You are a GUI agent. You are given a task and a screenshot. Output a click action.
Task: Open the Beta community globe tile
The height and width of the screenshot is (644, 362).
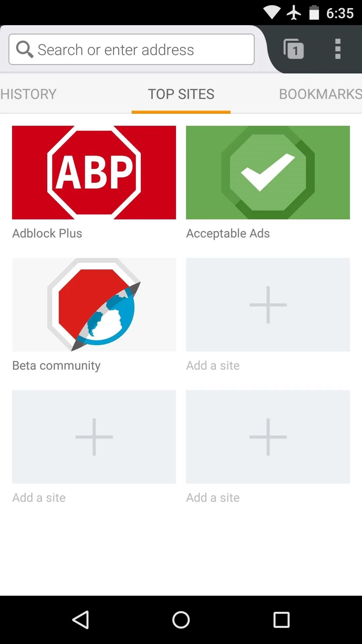pyautogui.click(x=94, y=305)
